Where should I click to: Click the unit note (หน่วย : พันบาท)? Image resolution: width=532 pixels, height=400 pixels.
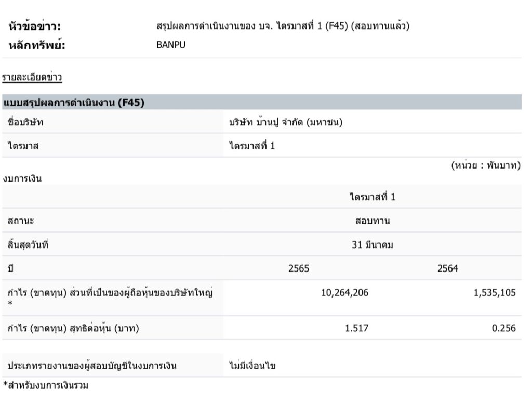click(x=485, y=165)
